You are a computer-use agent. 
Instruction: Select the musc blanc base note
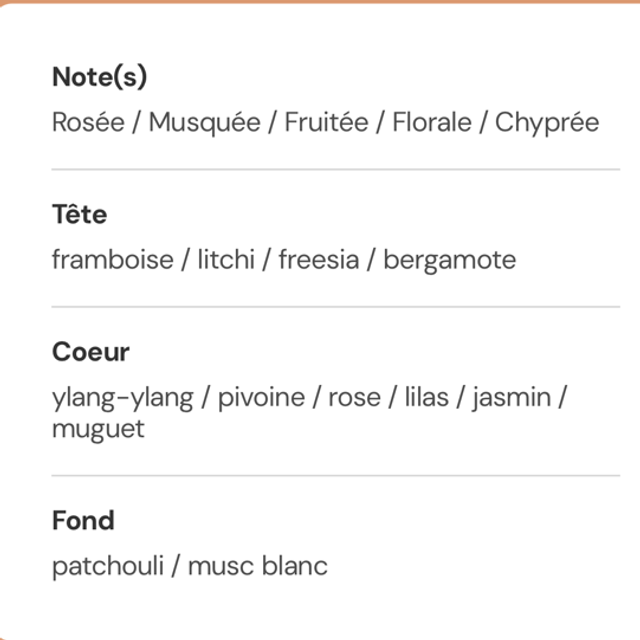click(x=257, y=567)
